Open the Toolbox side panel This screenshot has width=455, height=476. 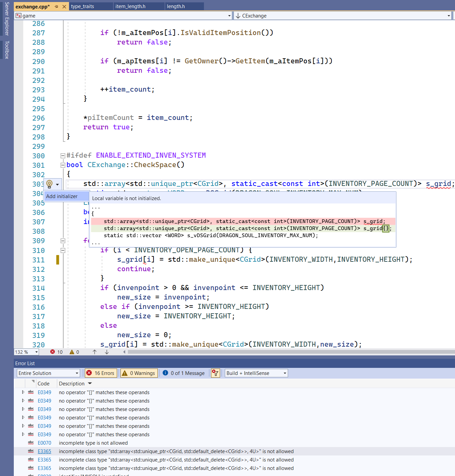[x=7, y=50]
